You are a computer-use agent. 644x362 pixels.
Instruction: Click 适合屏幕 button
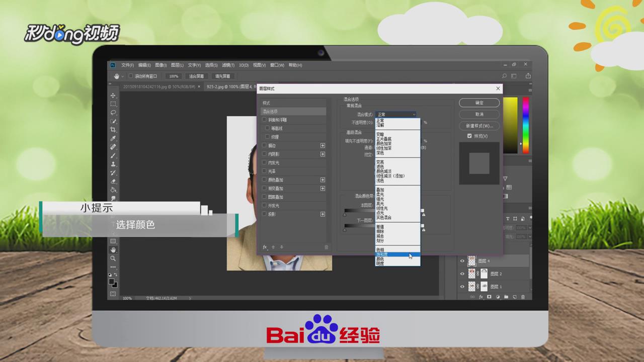pos(196,76)
